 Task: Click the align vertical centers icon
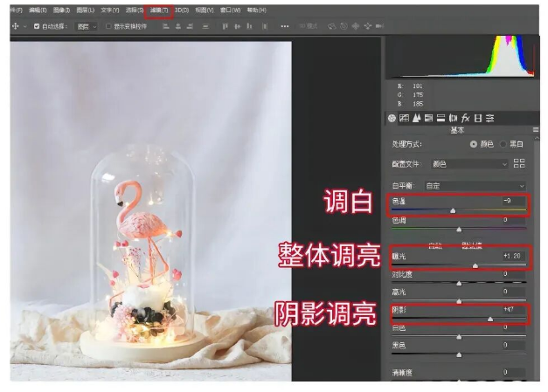pyautogui.click(x=238, y=26)
